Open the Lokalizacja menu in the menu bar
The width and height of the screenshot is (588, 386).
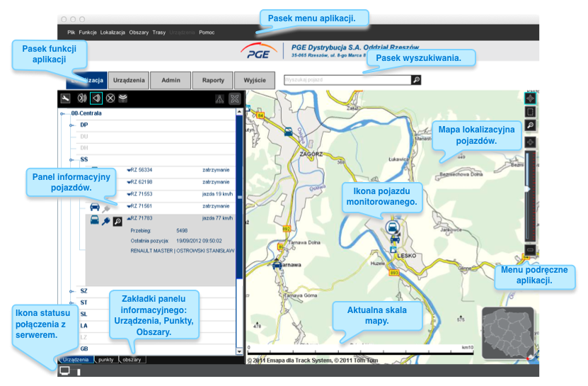(113, 33)
